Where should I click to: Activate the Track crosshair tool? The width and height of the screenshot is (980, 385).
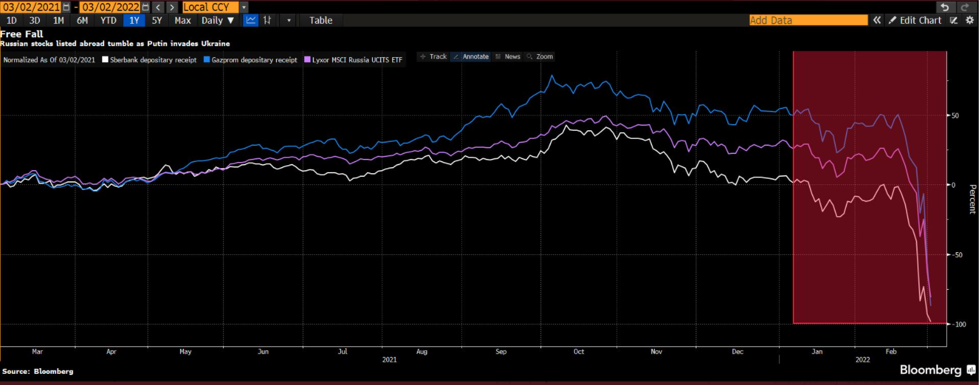(433, 57)
